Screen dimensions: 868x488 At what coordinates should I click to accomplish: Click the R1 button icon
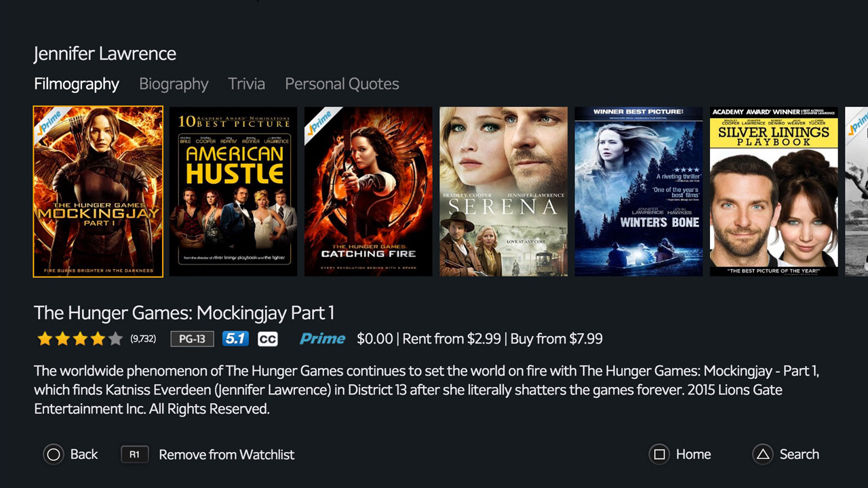coord(134,454)
